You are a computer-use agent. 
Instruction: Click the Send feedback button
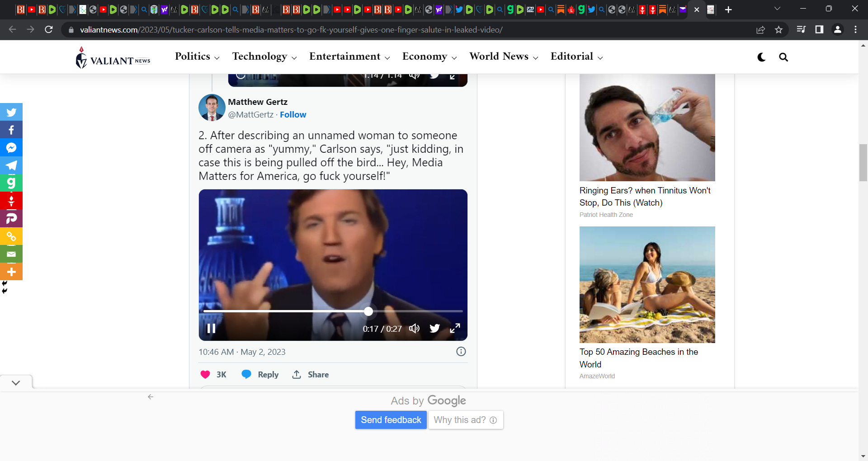(x=391, y=420)
